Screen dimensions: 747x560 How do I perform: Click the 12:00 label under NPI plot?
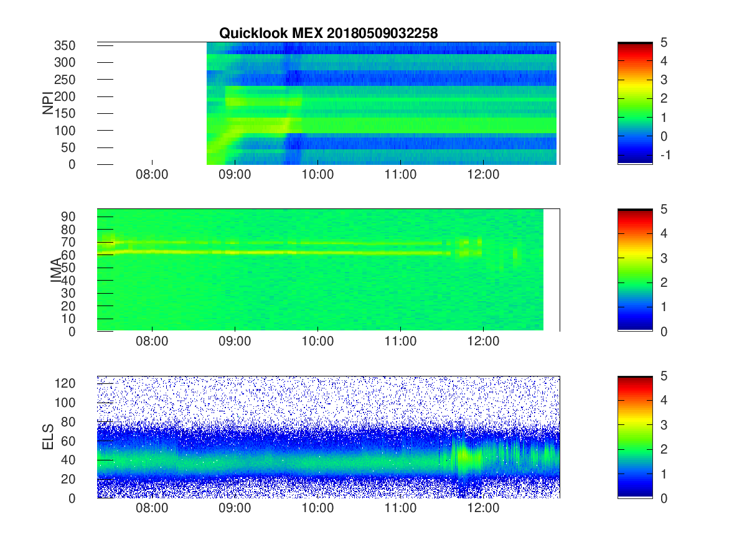(483, 175)
